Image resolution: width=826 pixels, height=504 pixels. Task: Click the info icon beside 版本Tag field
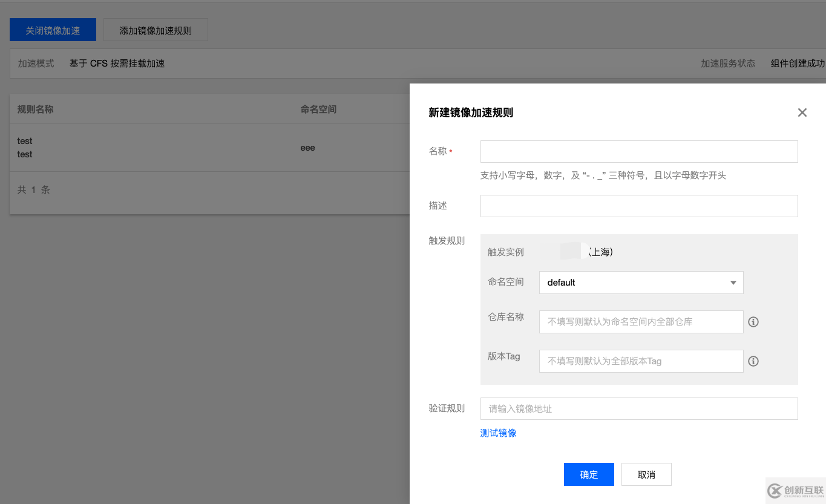pos(753,361)
